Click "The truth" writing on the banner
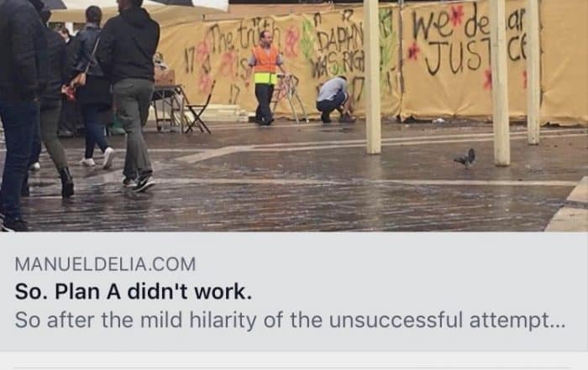 point(245,38)
